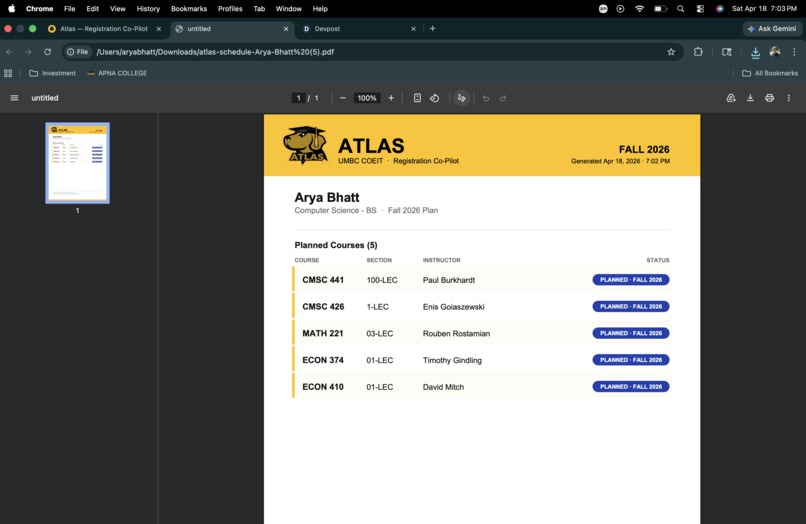Switch to Atlas Registration Co-Pilot tab
The width and height of the screenshot is (806, 524).
click(104, 29)
